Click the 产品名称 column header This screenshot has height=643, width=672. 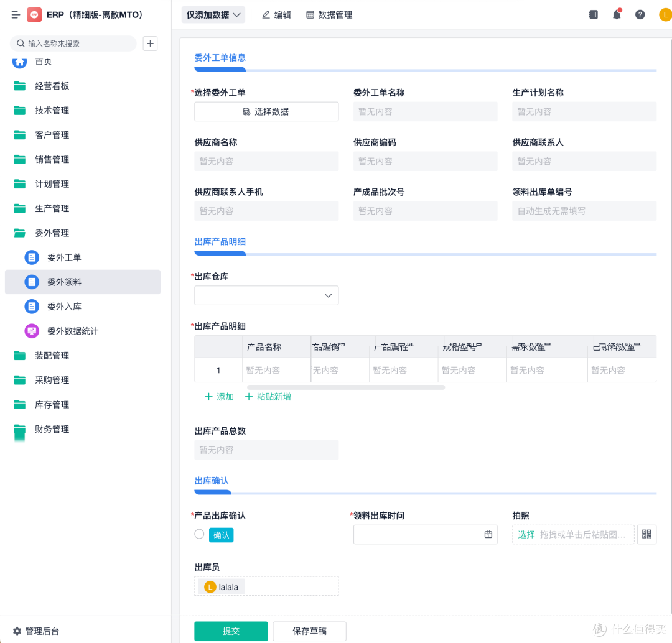(x=276, y=347)
